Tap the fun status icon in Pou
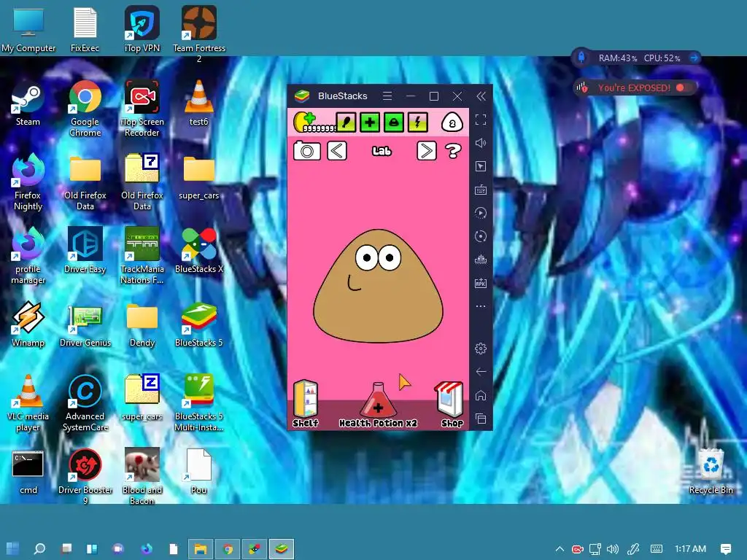 [393, 122]
